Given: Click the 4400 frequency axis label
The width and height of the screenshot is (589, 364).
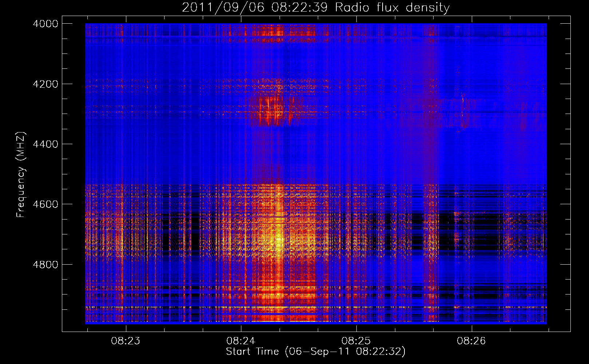Looking at the screenshot, I should coord(46,144).
